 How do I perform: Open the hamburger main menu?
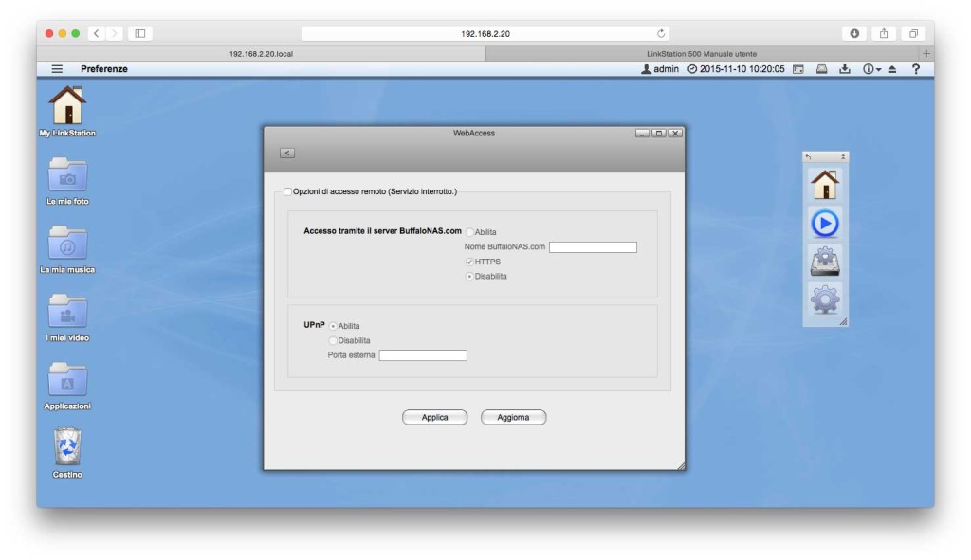(57, 69)
